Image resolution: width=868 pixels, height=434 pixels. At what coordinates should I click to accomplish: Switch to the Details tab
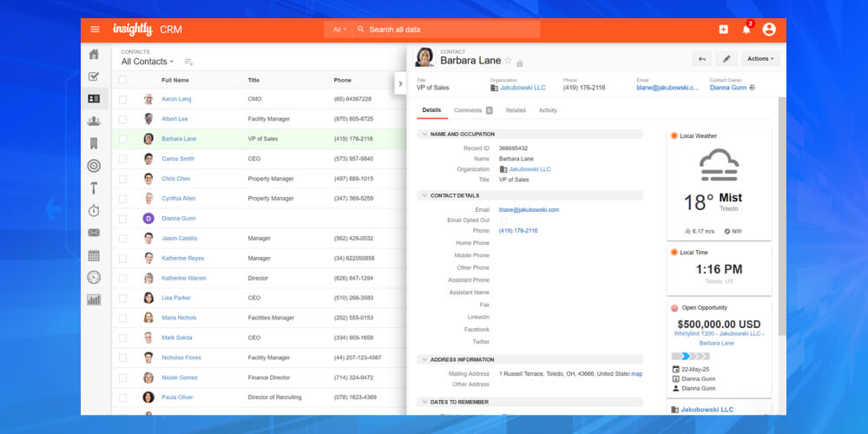click(431, 110)
